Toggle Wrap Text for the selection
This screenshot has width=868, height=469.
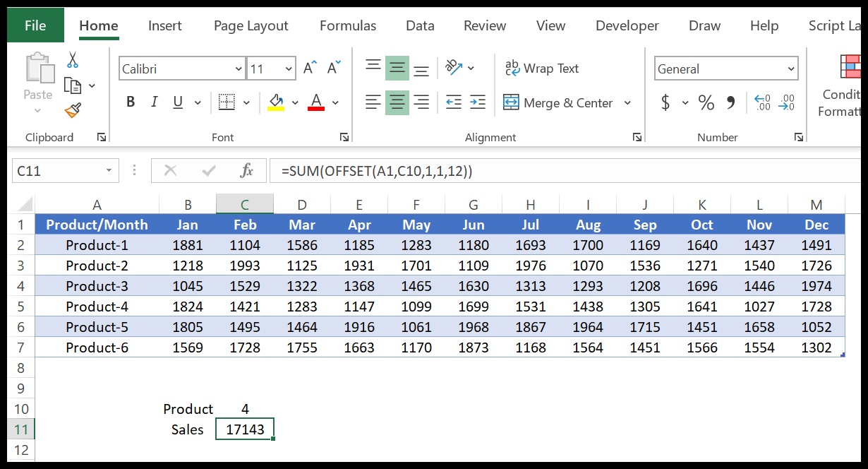coord(542,68)
